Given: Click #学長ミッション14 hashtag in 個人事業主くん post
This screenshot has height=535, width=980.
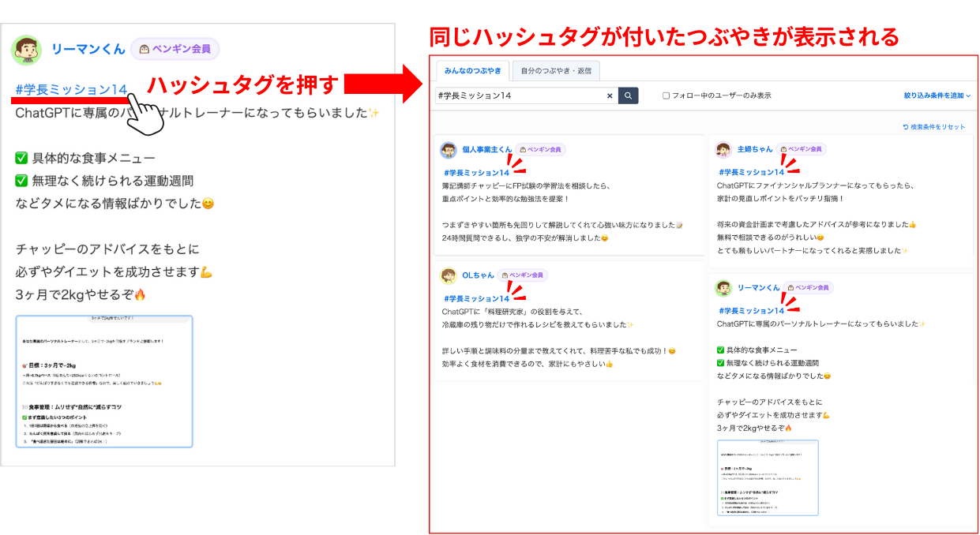Looking at the screenshot, I should 476,172.
